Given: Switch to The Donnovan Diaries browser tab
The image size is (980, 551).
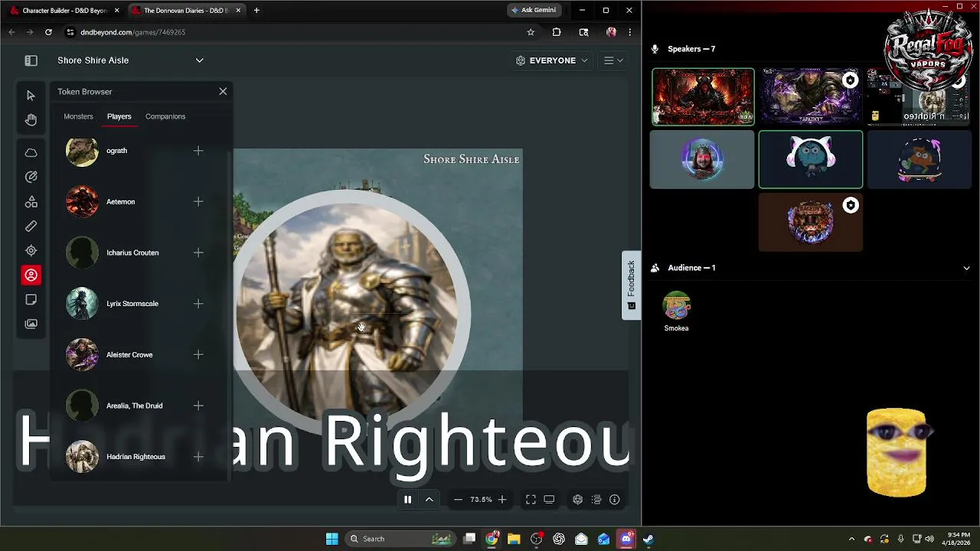Looking at the screenshot, I should [186, 11].
